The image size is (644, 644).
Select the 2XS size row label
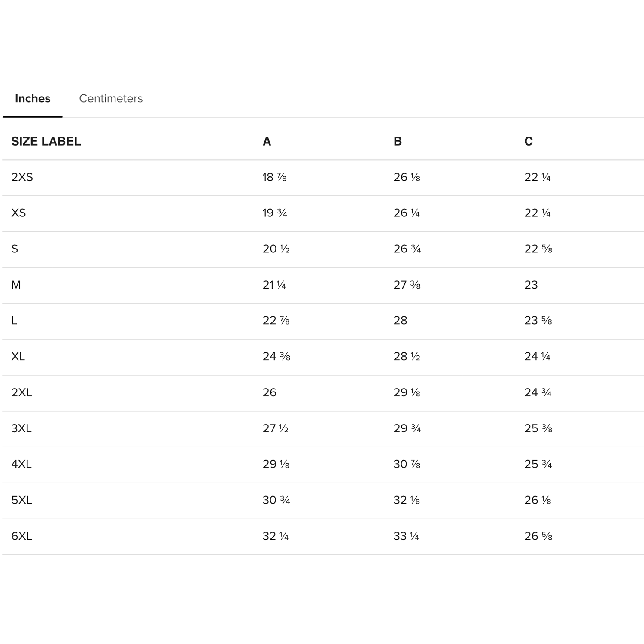point(22,177)
